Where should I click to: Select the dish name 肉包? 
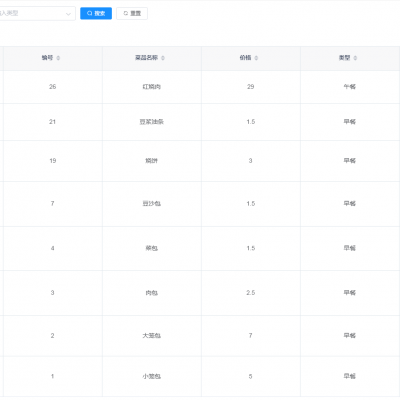coord(152,293)
